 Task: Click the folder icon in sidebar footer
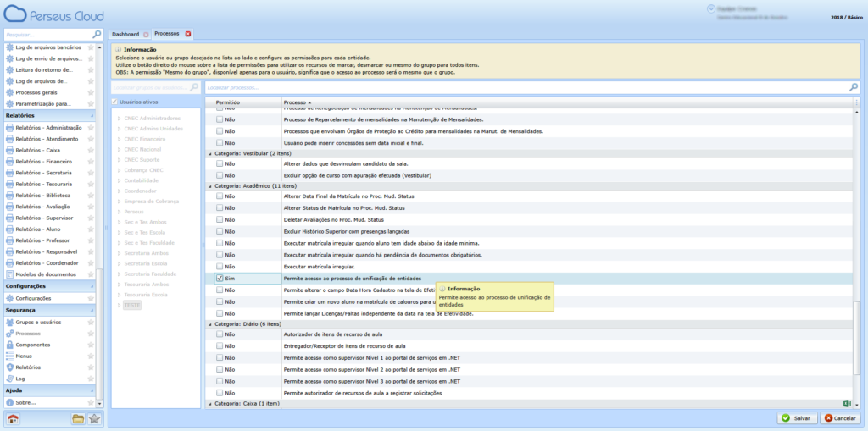[78, 419]
